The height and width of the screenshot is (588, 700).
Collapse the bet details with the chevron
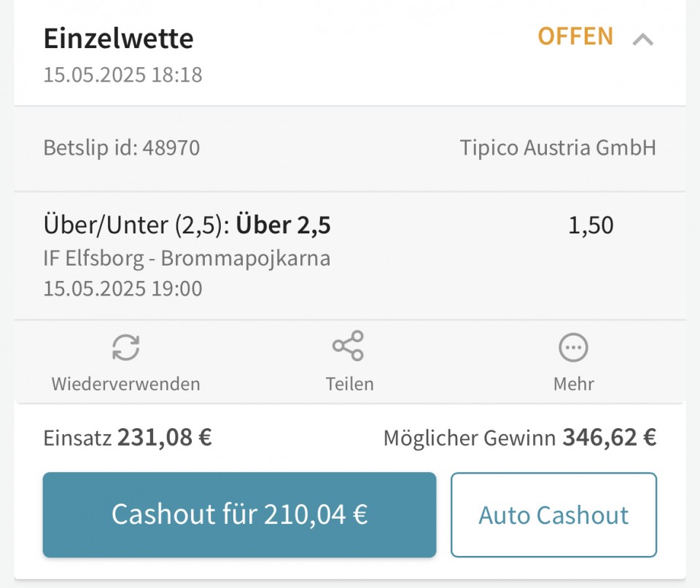pyautogui.click(x=643, y=40)
